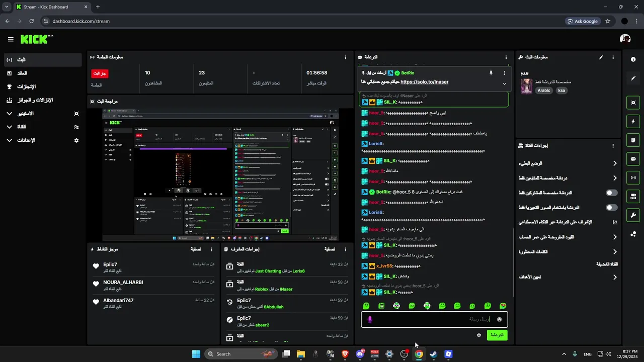Viewport: 644px width, 362px height.
Task: Open الإشراف على الدردشة عبر الذكاء الاصطناعي external link
Action: (568, 222)
